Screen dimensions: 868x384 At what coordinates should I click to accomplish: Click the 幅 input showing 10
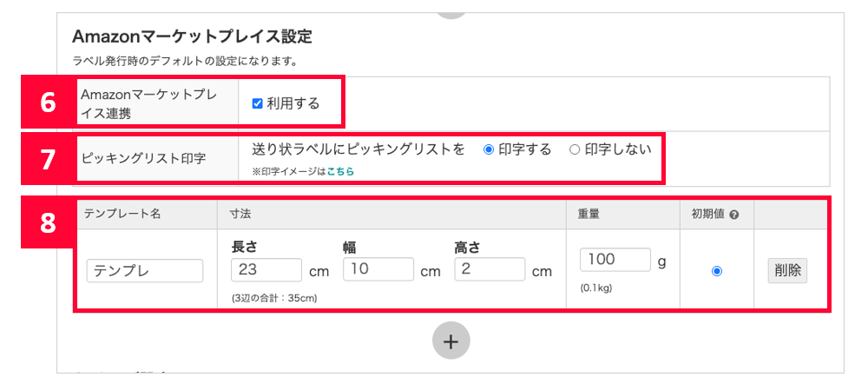click(378, 270)
